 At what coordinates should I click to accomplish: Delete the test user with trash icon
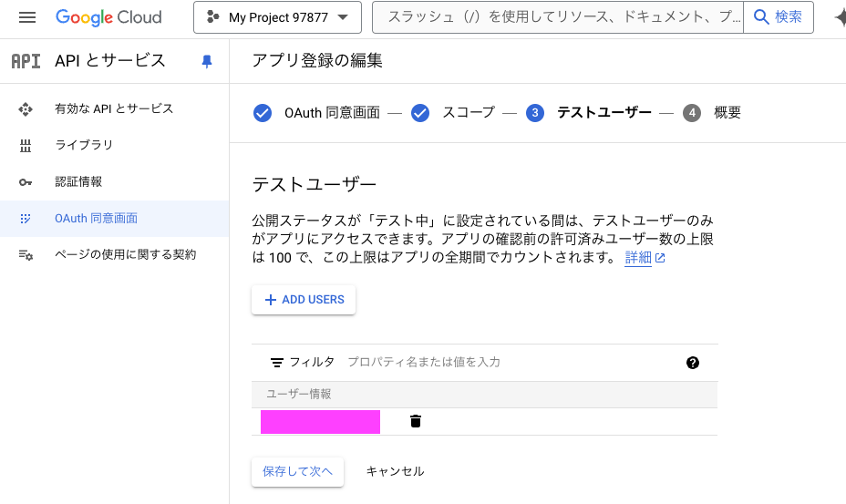click(x=415, y=421)
